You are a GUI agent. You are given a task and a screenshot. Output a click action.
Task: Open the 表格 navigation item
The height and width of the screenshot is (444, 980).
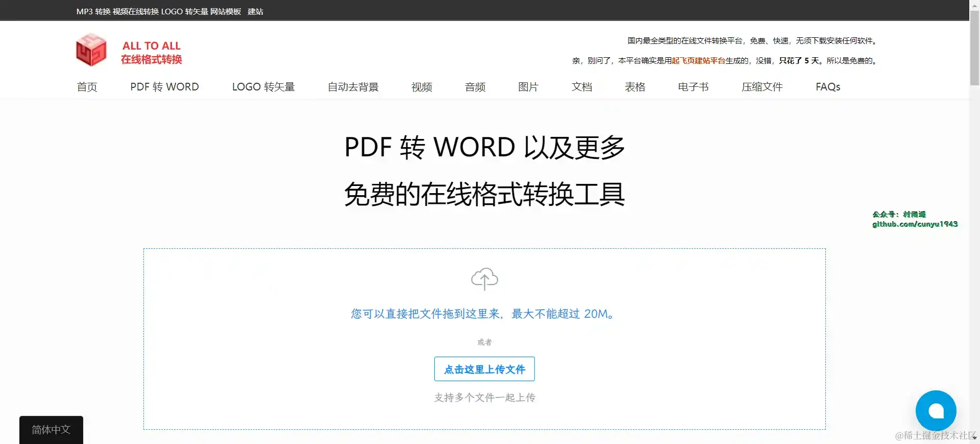point(635,87)
